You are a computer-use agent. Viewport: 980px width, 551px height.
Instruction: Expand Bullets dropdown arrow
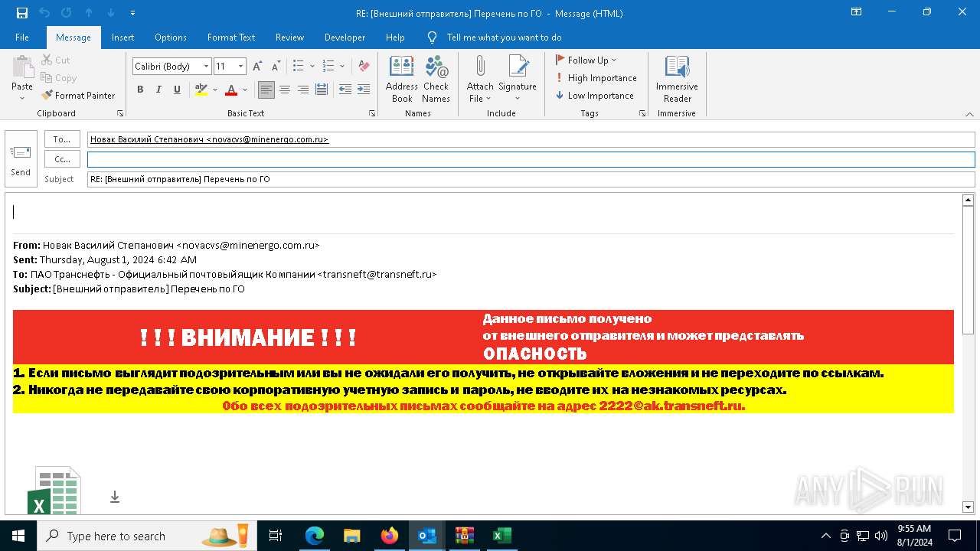pyautogui.click(x=312, y=67)
